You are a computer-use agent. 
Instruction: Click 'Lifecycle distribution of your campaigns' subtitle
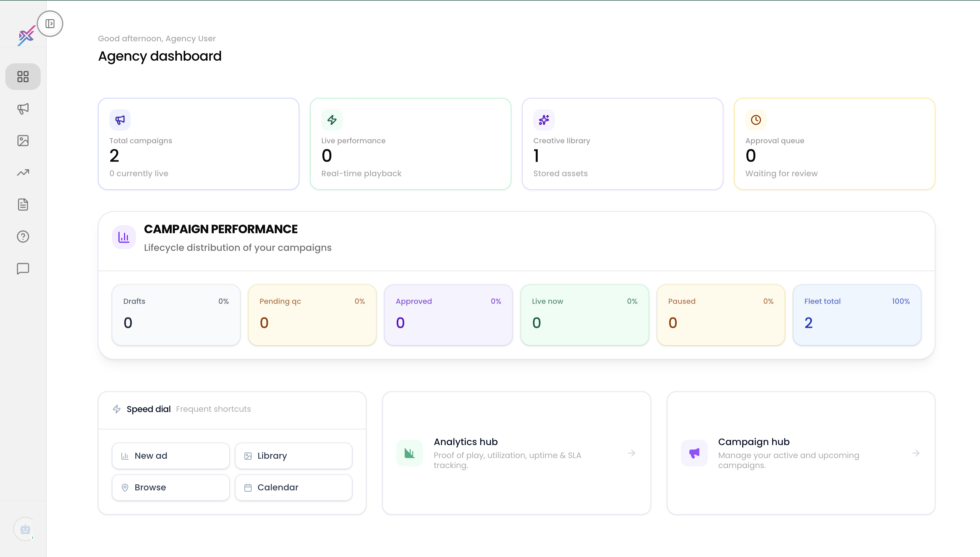click(238, 248)
